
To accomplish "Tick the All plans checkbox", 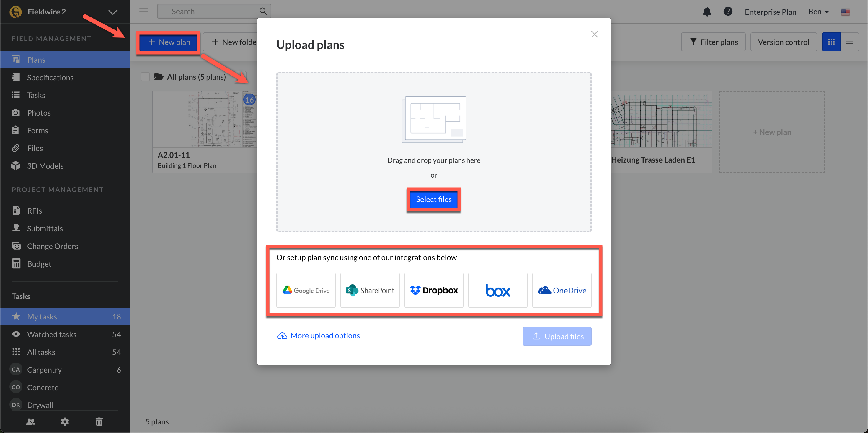I will coord(145,77).
